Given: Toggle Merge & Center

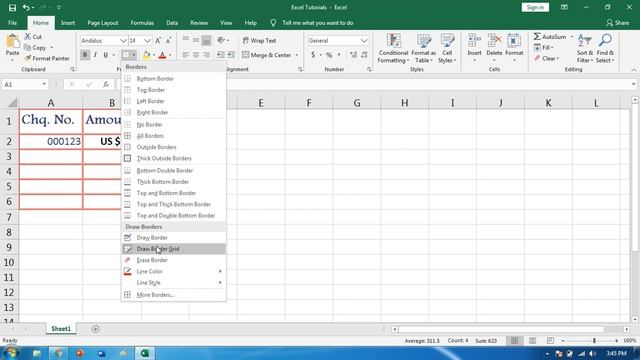Looking at the screenshot, I should [x=267, y=55].
